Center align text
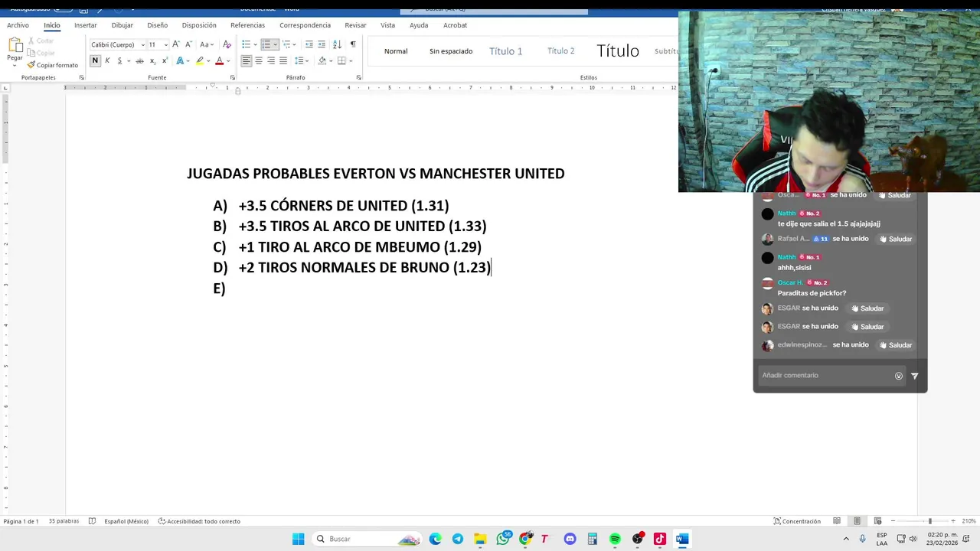 (x=258, y=60)
